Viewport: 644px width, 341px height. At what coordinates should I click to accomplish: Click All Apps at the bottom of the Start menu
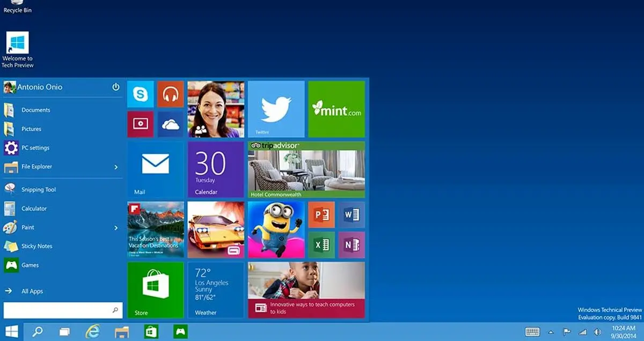pyautogui.click(x=32, y=291)
